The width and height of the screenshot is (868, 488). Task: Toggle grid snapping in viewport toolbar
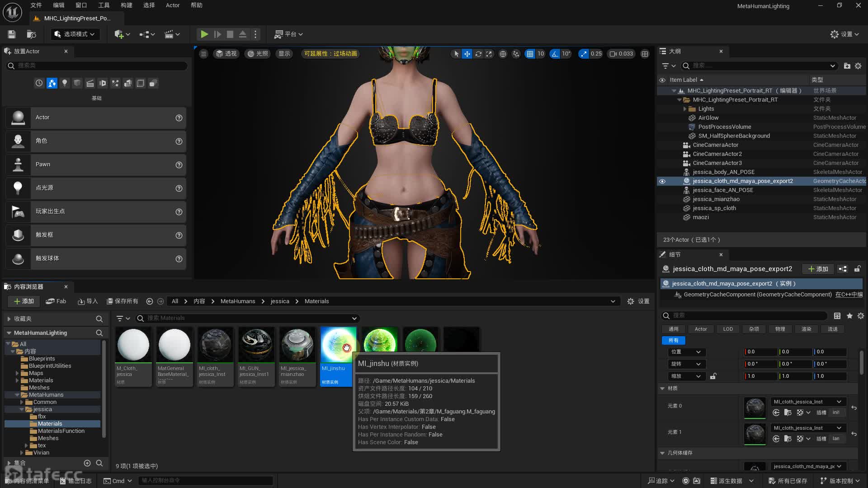530,54
